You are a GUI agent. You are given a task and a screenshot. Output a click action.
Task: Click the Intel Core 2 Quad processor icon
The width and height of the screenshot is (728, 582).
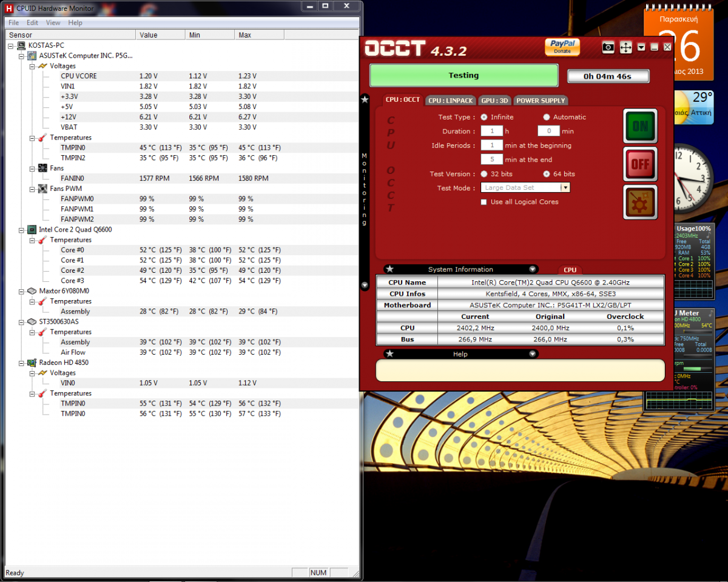click(x=32, y=230)
